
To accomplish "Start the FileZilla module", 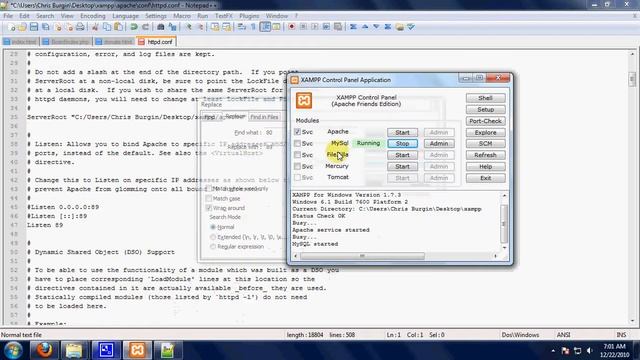I will [402, 155].
